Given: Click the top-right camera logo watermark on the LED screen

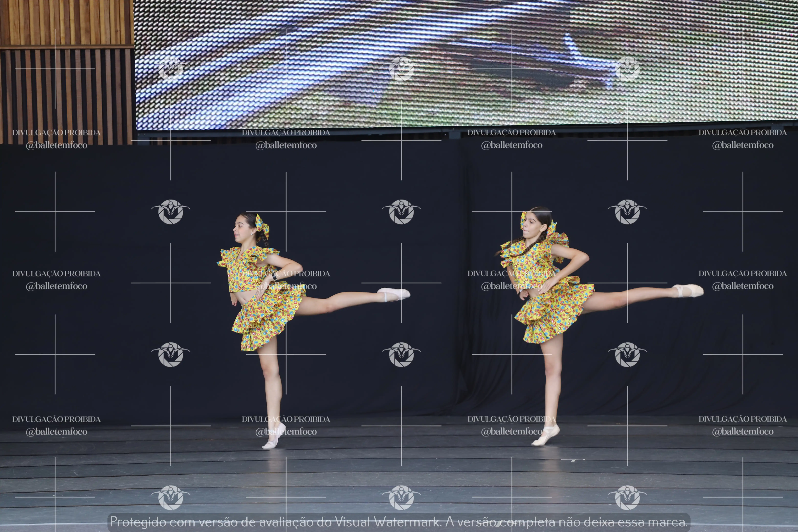Looking at the screenshot, I should [627, 69].
